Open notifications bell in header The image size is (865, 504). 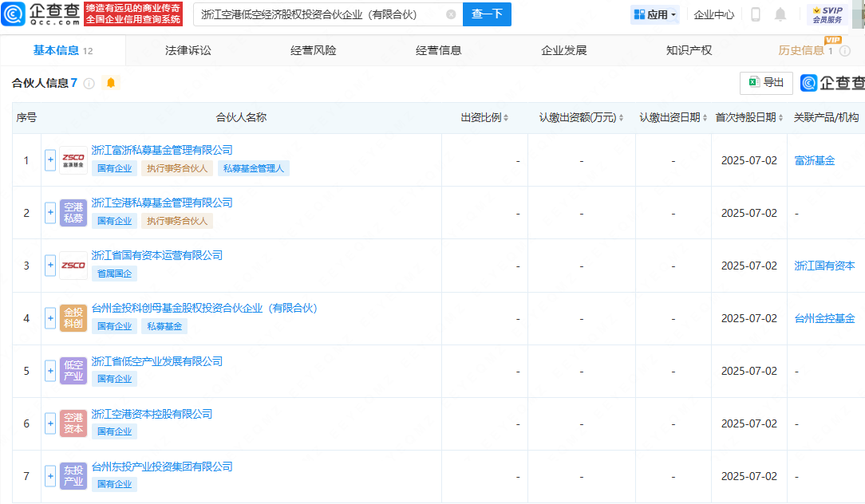pos(780,14)
